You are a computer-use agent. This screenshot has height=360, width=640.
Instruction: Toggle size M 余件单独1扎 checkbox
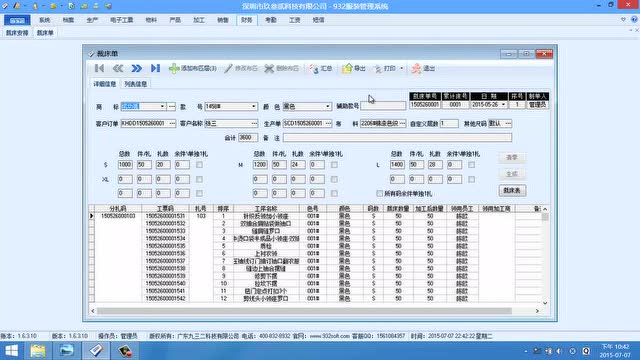pyautogui.click(x=334, y=164)
